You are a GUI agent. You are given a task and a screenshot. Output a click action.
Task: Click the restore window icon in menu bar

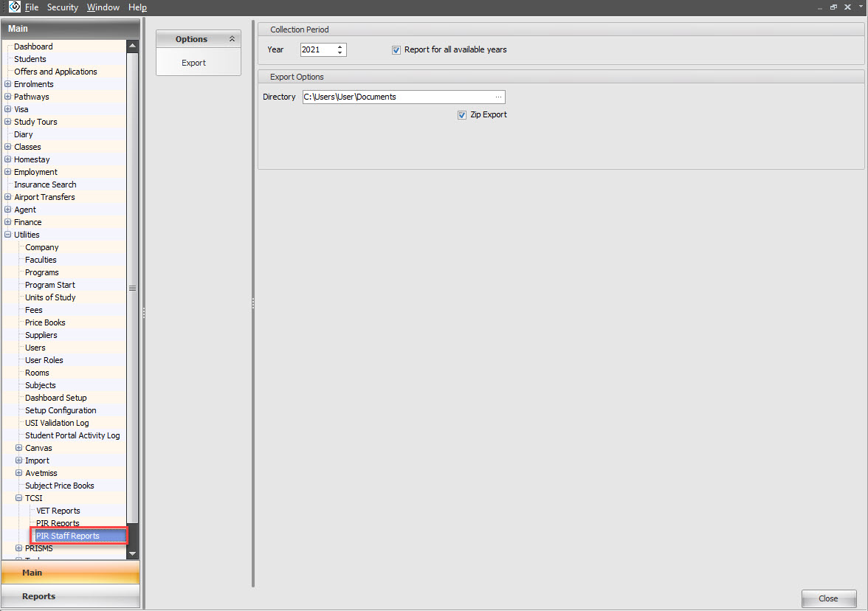833,7
